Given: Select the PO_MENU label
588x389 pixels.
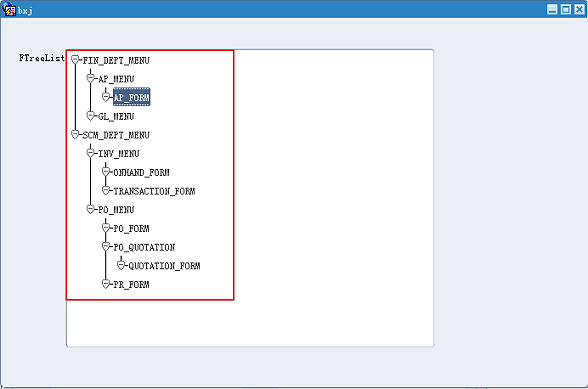Looking at the screenshot, I should pos(116,210).
